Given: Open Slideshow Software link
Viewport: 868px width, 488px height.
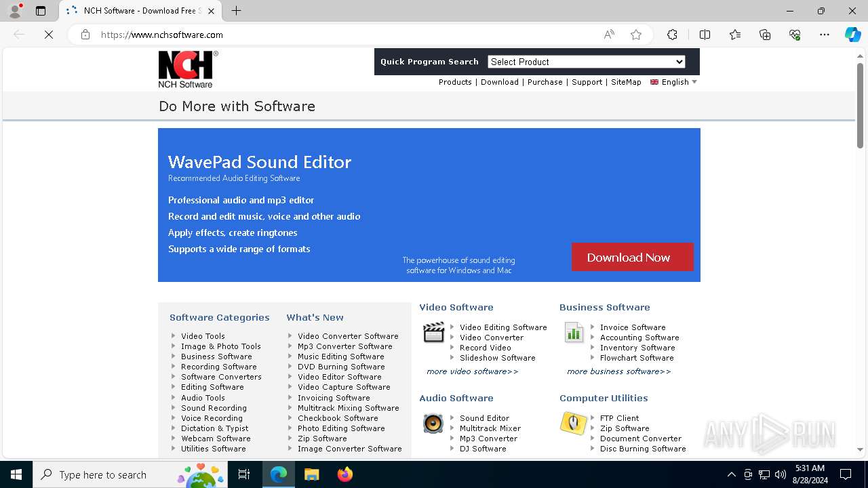Looking at the screenshot, I should 498,358.
